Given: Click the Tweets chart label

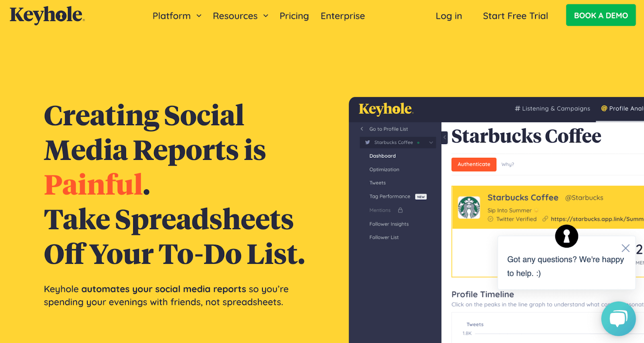Looking at the screenshot, I should point(475,324).
